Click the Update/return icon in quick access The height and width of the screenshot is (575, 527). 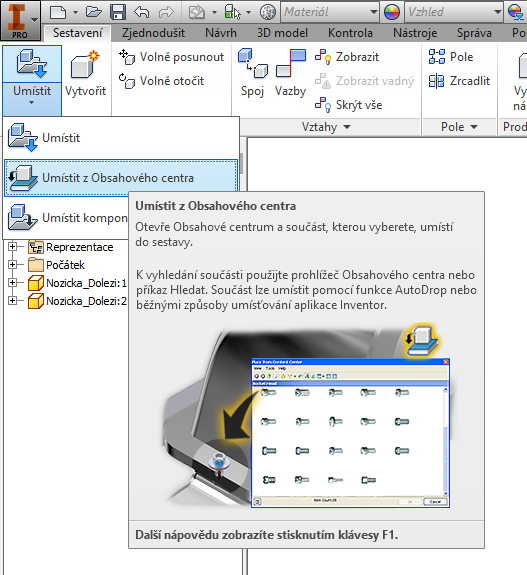pos(196,12)
